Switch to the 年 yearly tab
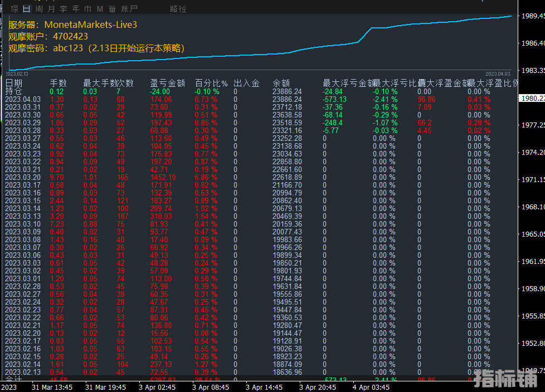The width and height of the screenshot is (545, 392). 75,9
